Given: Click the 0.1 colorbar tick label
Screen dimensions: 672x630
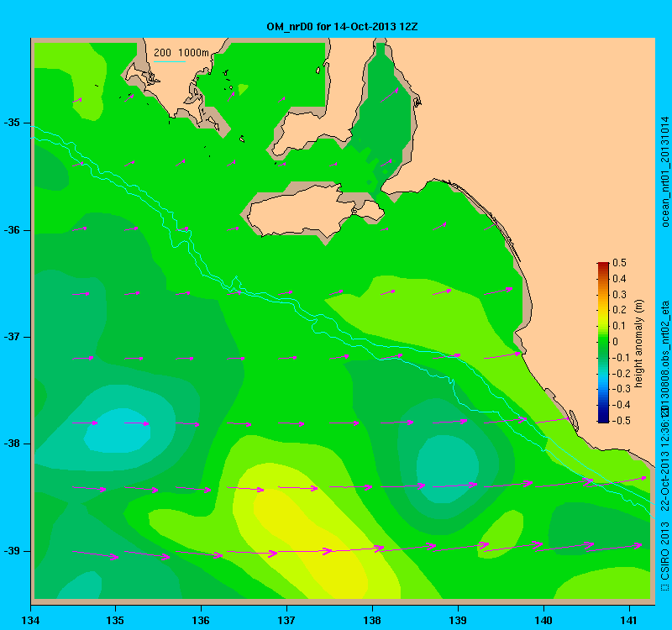Looking at the screenshot, I should (619, 326).
